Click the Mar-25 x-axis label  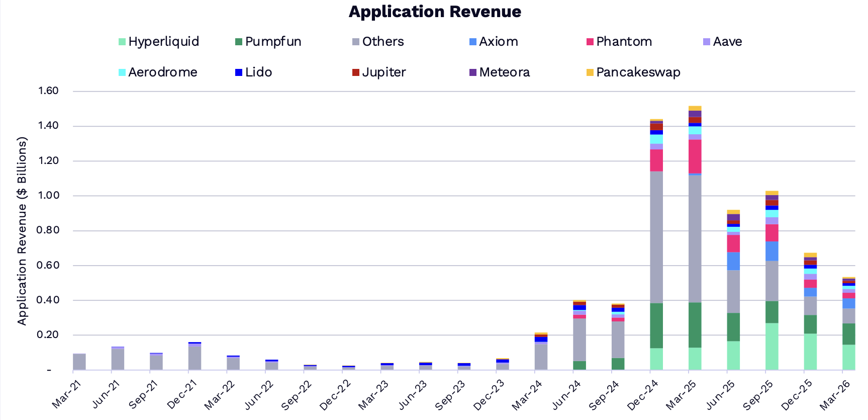[681, 395]
